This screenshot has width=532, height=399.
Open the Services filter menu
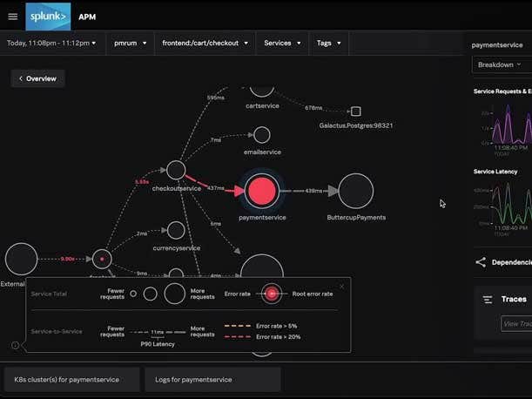click(282, 43)
